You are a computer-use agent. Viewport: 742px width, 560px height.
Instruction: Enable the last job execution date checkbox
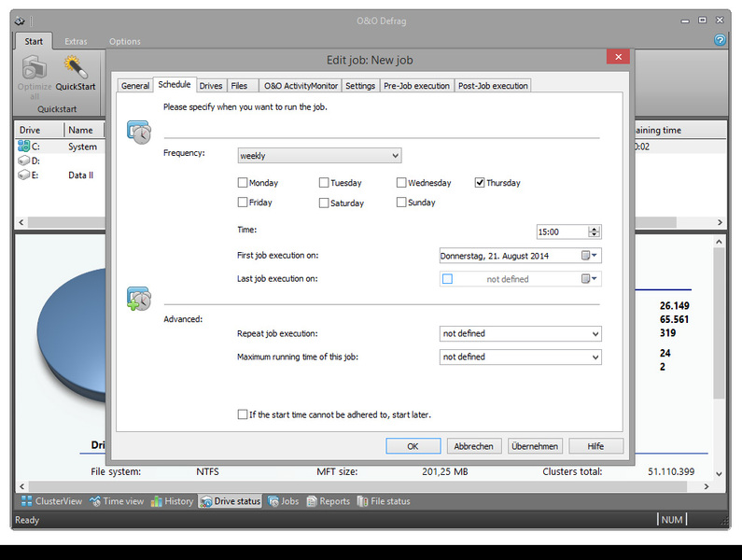click(x=447, y=279)
